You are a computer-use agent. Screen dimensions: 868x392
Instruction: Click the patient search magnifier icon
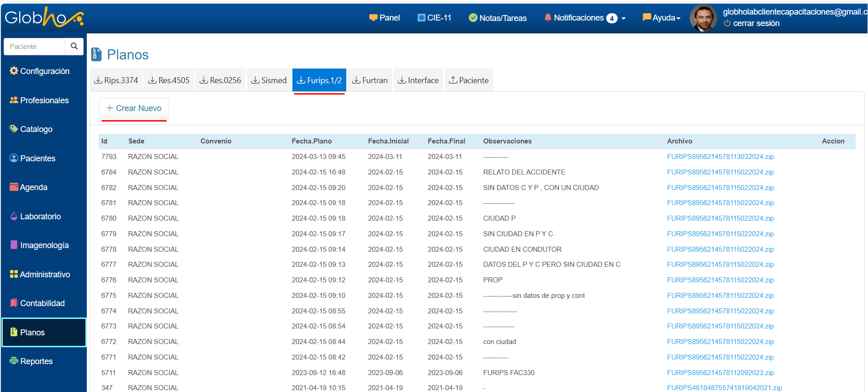coord(74,46)
